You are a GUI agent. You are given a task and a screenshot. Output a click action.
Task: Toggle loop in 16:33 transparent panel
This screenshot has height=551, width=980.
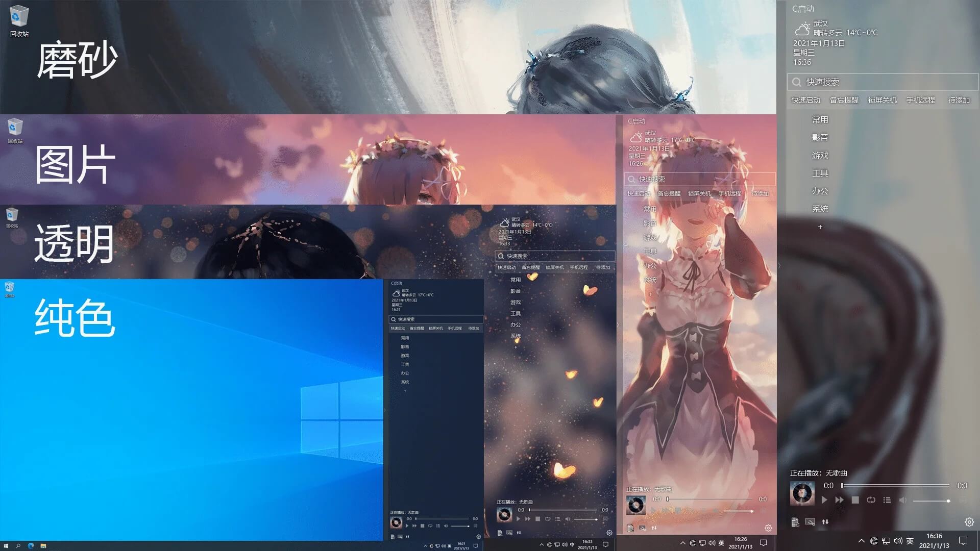[548, 519]
